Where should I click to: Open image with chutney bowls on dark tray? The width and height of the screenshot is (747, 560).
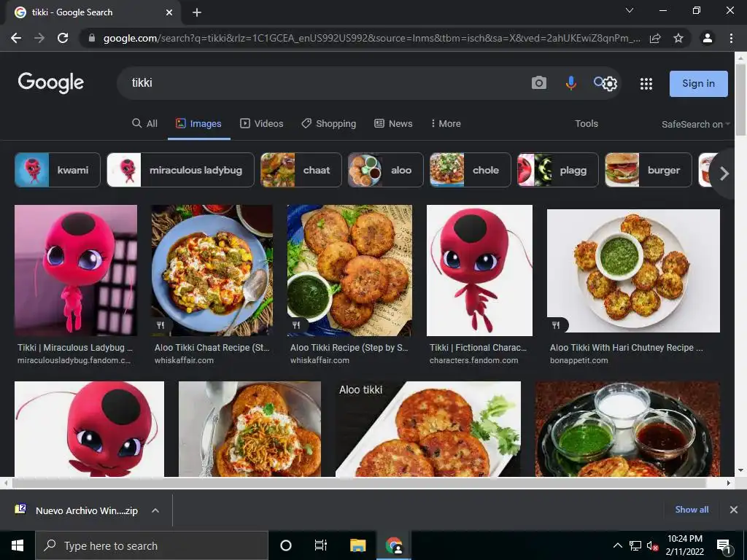pos(627,429)
